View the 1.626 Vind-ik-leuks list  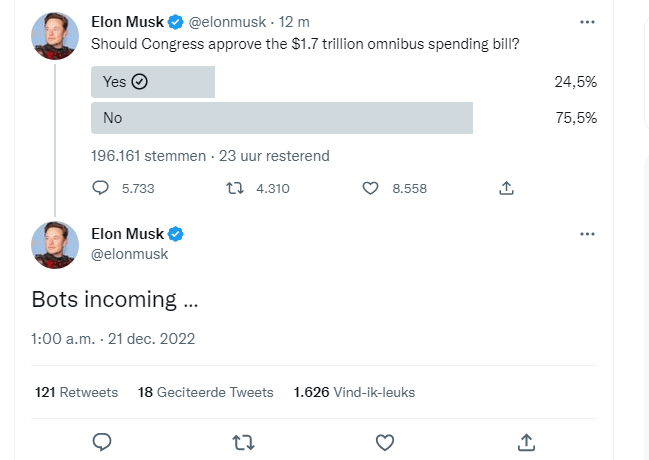[354, 392]
